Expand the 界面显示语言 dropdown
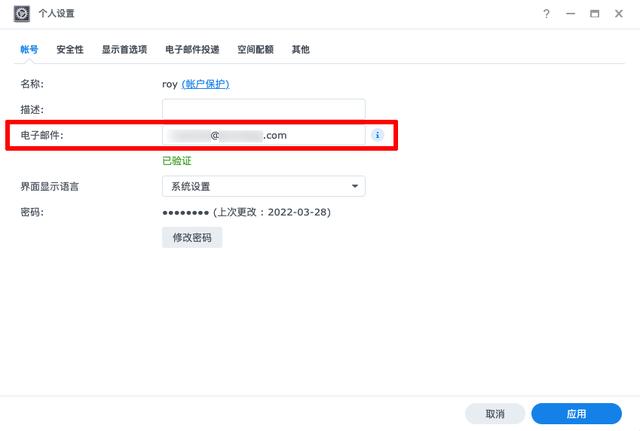640x431 pixels. (264, 186)
